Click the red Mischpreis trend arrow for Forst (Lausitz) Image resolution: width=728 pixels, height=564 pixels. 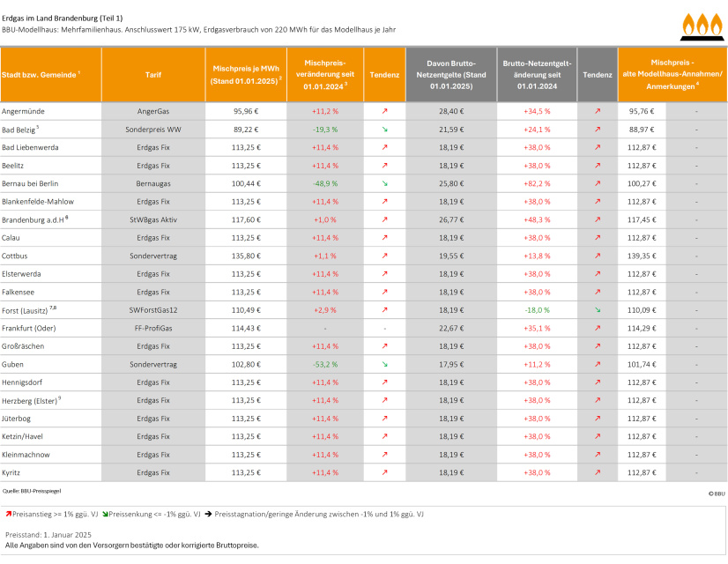[x=384, y=310]
